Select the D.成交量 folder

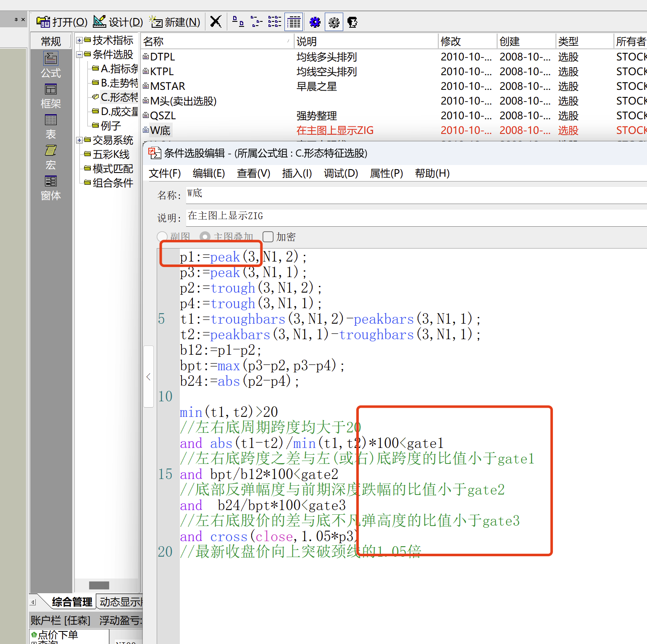(x=119, y=112)
